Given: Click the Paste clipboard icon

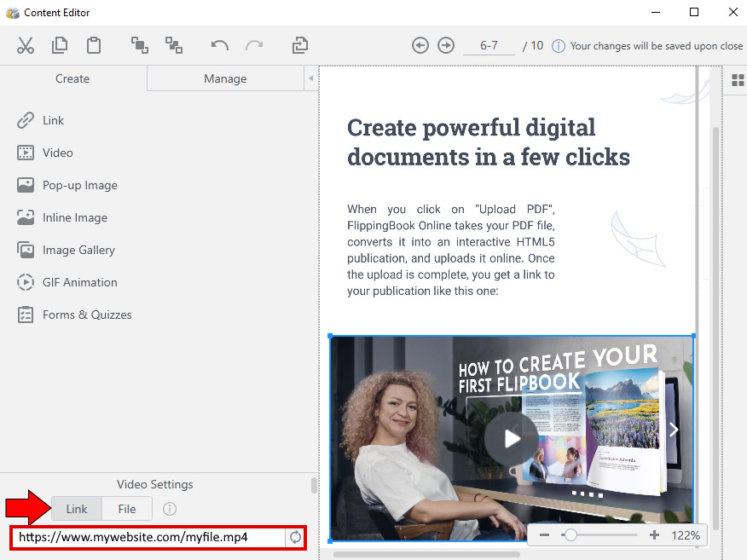Looking at the screenshot, I should click(94, 45).
